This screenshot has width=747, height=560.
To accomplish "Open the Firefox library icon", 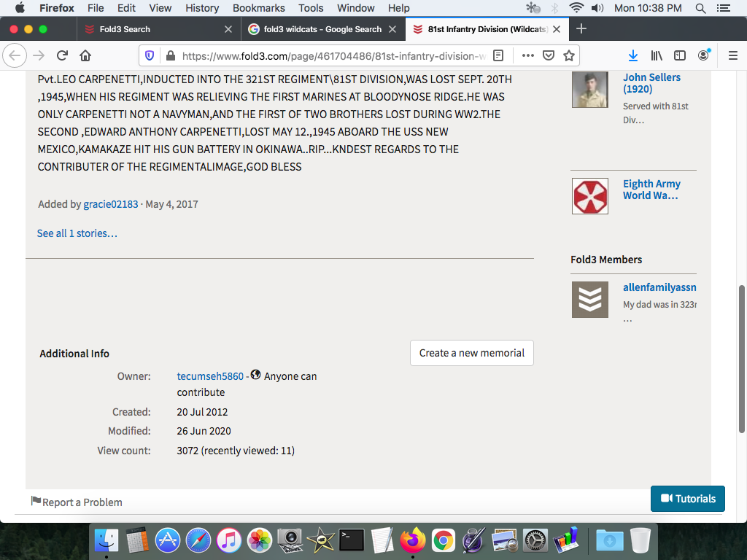I will coord(657,55).
